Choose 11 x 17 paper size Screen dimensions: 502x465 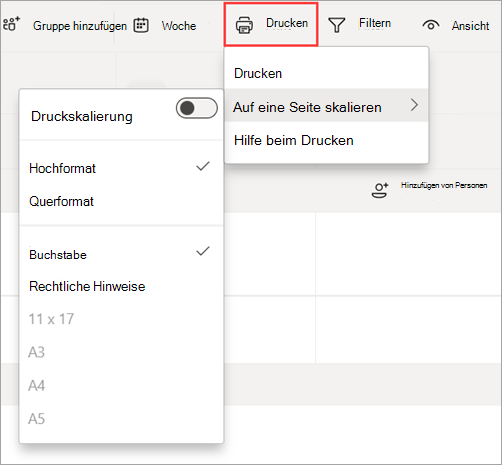point(121,319)
